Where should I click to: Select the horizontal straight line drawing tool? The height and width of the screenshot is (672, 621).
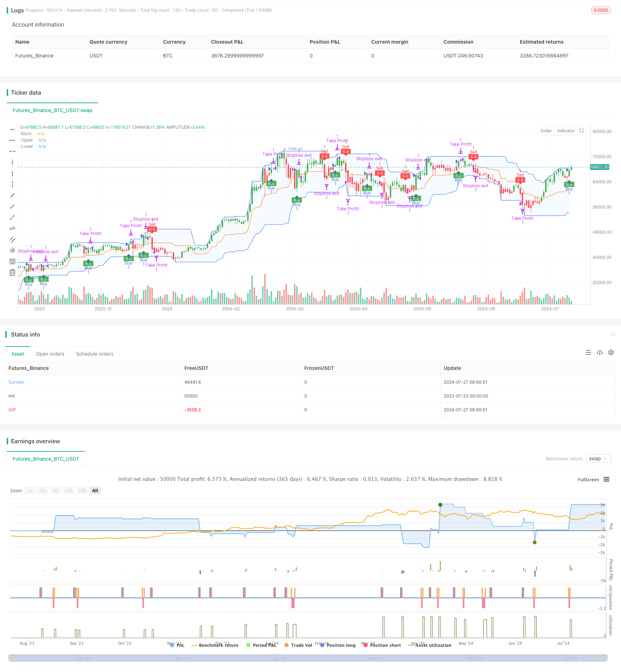[12, 129]
